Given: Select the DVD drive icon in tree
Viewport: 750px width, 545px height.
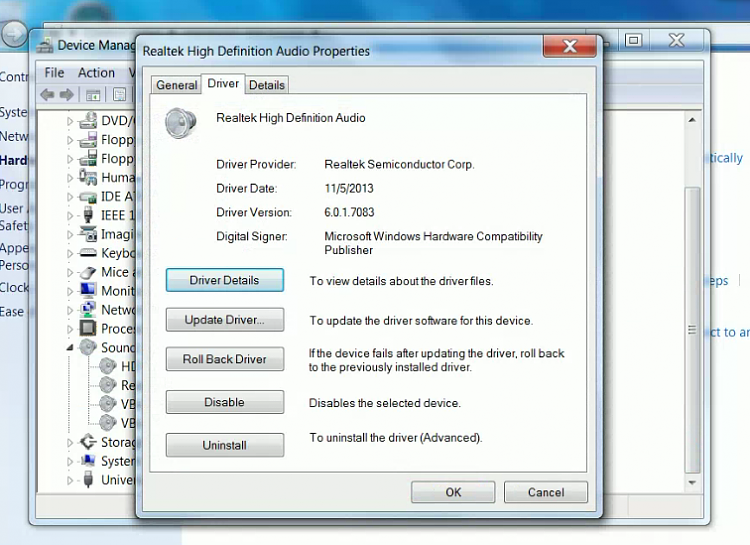Looking at the screenshot, I should tap(88, 120).
